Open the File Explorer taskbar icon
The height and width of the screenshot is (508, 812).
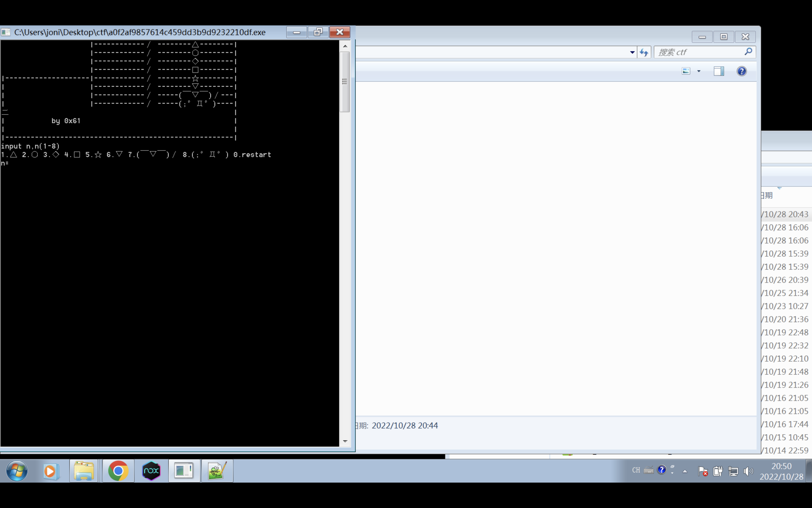[84, 471]
